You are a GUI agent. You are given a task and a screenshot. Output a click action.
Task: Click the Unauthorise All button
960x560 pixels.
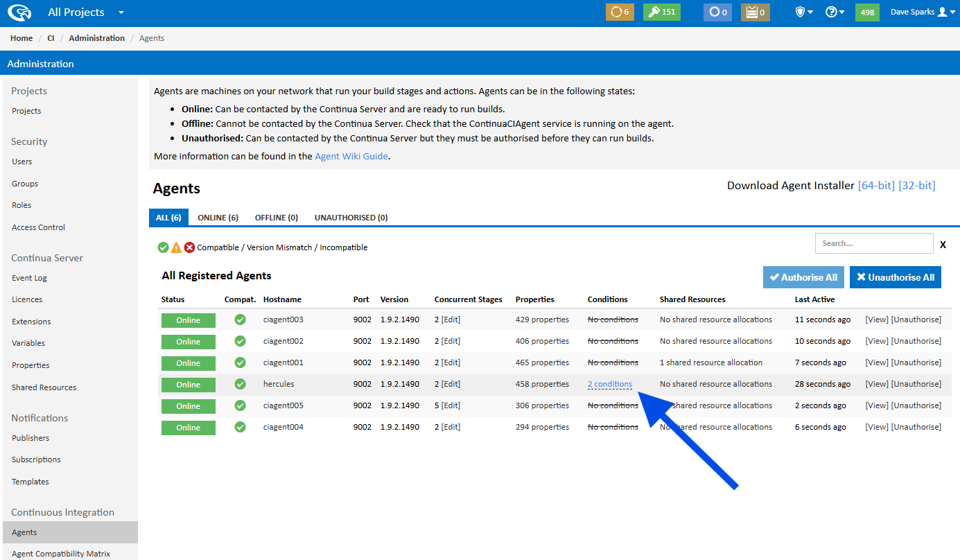pyautogui.click(x=896, y=277)
